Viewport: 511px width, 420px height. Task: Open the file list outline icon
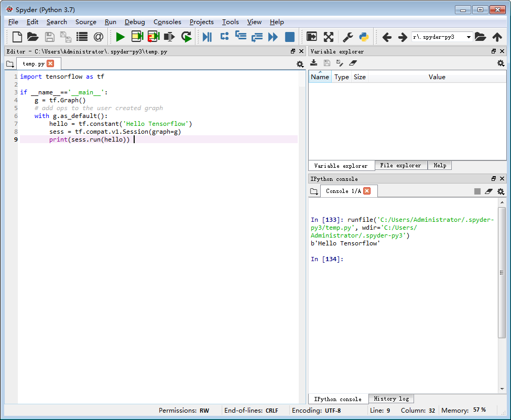[82, 37]
